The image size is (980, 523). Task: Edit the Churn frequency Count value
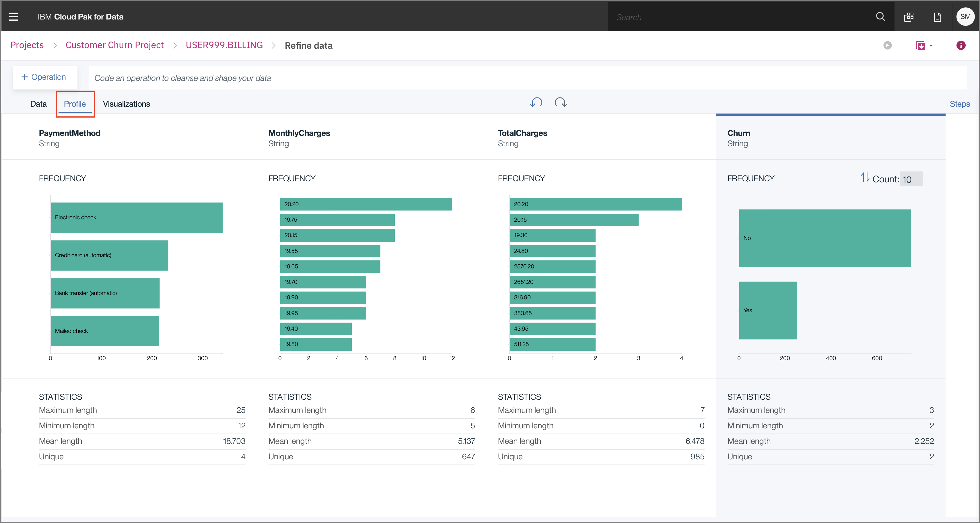click(x=911, y=179)
